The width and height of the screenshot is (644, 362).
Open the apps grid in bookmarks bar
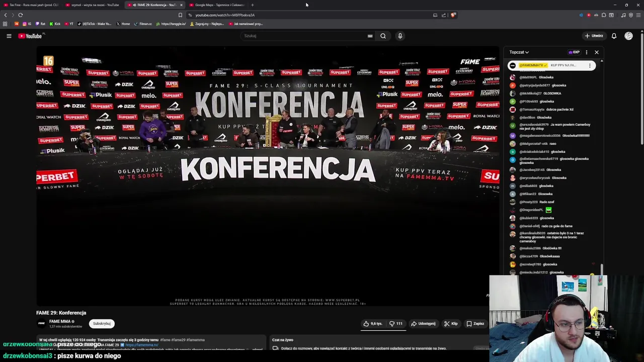coord(5,24)
